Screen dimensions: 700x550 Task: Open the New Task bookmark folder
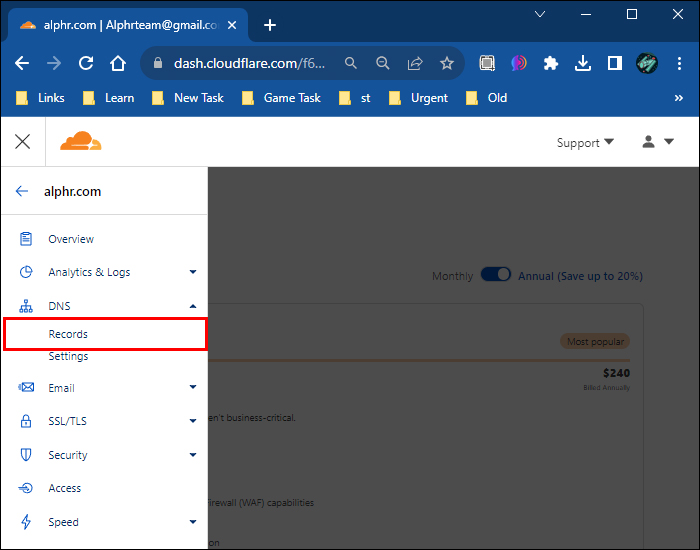pyautogui.click(x=188, y=98)
